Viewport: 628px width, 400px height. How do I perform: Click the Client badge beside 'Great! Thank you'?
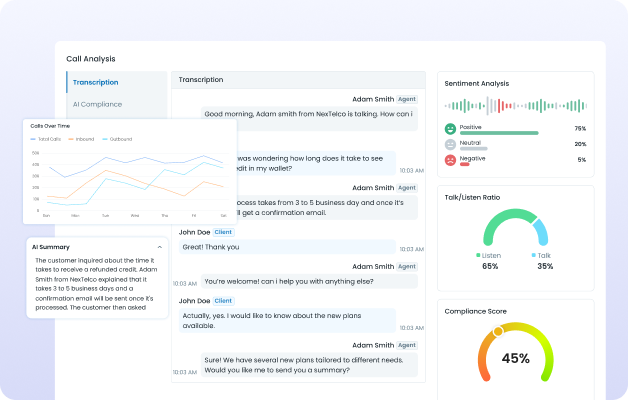[x=223, y=232]
